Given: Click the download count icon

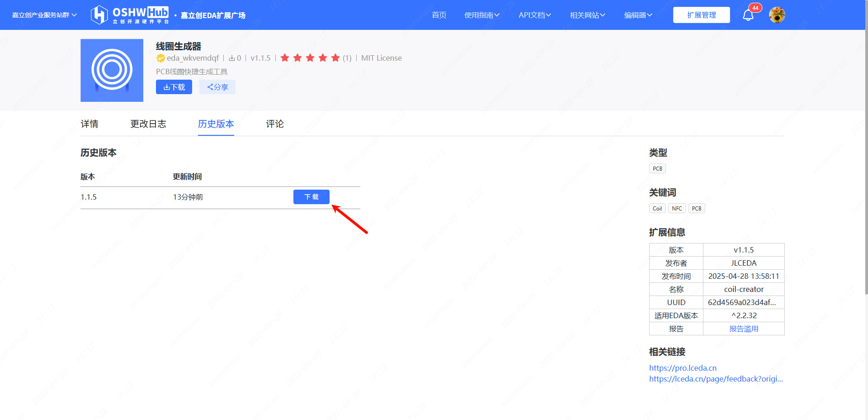Looking at the screenshot, I should click(x=232, y=58).
